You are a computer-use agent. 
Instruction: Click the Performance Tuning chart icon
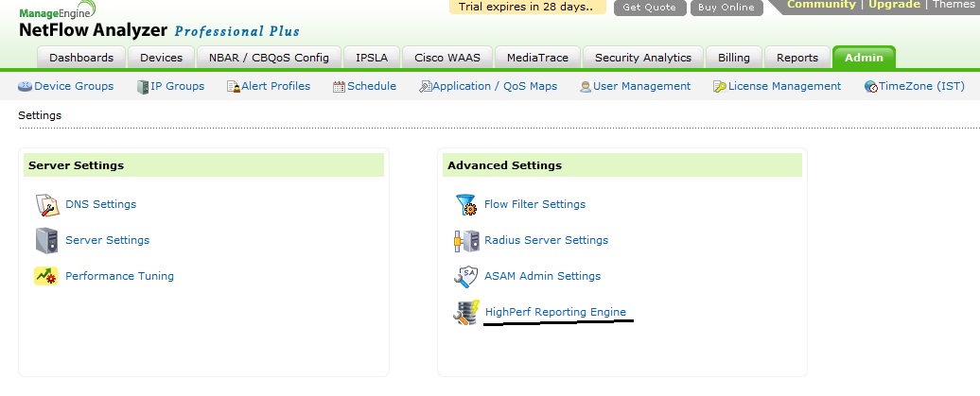[x=46, y=276]
